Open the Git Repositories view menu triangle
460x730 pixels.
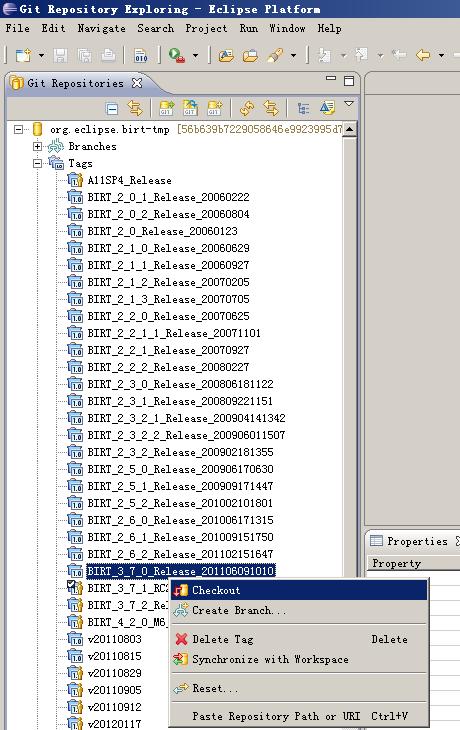tap(349, 103)
